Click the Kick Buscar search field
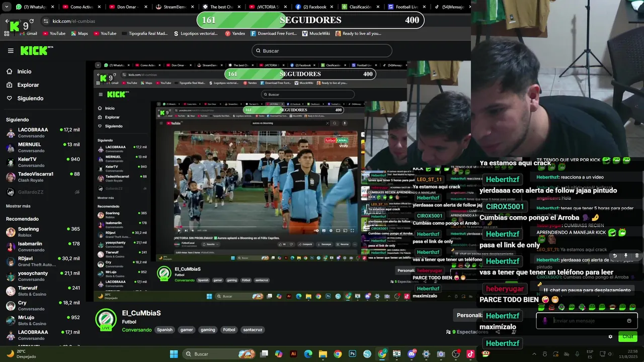This screenshot has width=644, height=362. (322, 51)
